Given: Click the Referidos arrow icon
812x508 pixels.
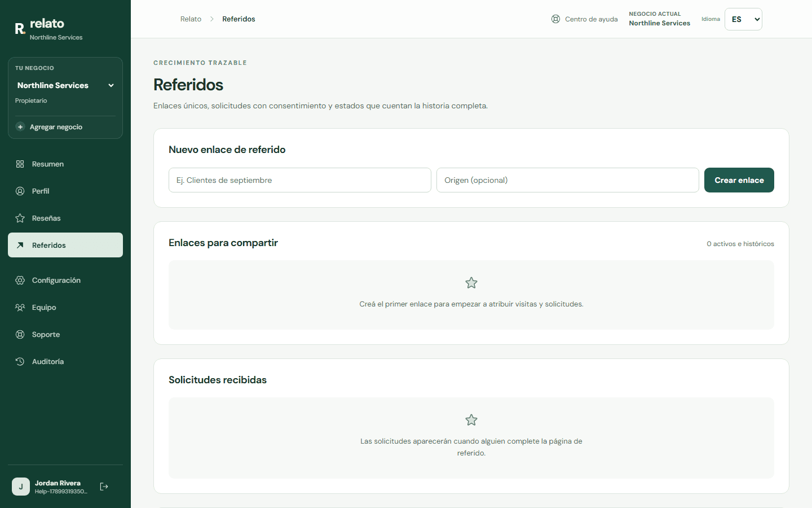Looking at the screenshot, I should pos(20,245).
